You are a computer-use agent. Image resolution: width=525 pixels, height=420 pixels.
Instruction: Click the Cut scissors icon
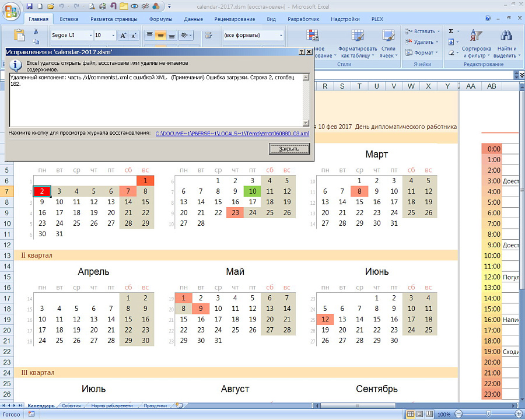point(36,32)
